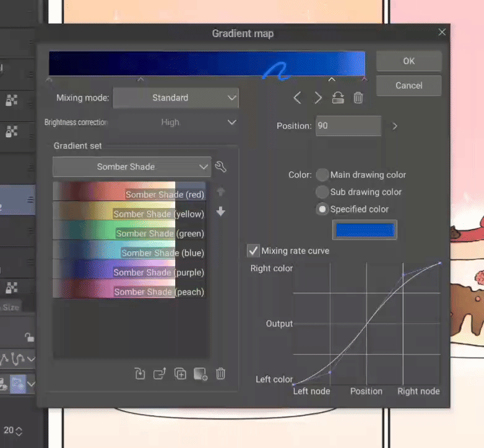Select the next gradient node arrow

[x=318, y=98]
